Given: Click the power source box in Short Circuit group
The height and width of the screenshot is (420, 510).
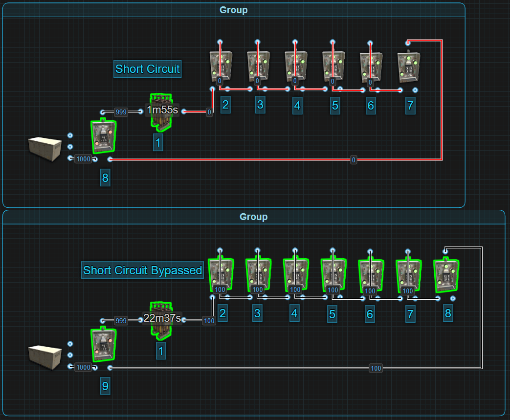Looking at the screenshot, I should click(x=45, y=148).
